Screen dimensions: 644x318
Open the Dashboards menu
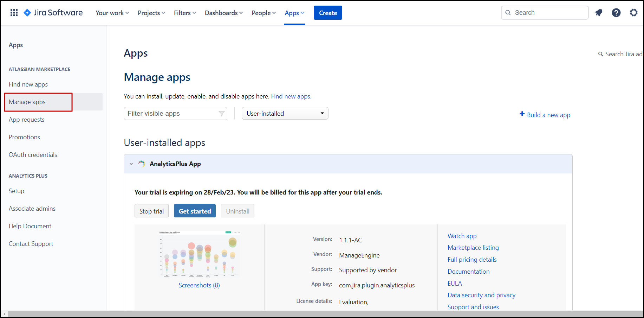pyautogui.click(x=223, y=13)
